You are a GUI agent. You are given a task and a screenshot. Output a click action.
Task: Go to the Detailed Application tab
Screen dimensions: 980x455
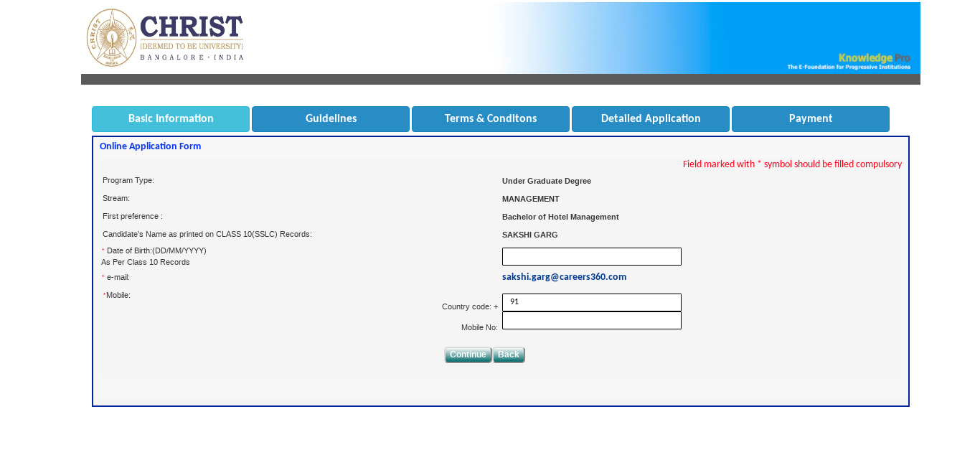[x=650, y=118]
